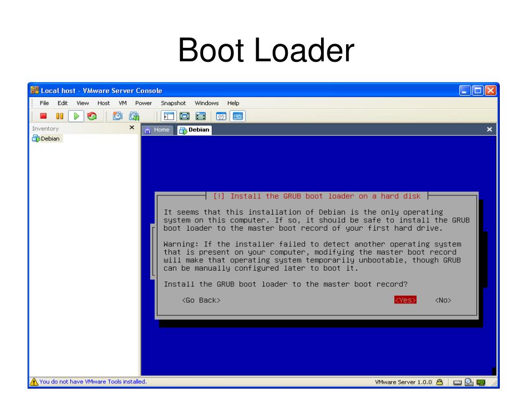
Task: Click the 'Inventory' panel heading
Action: 46,129
